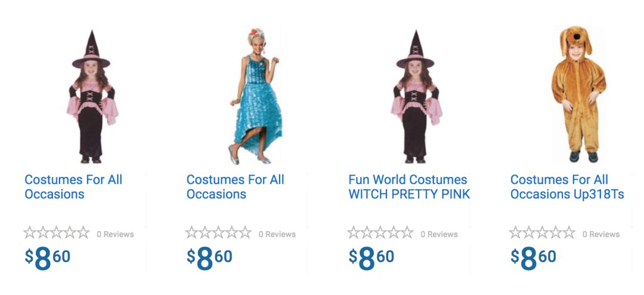This screenshot has width=644, height=295.
Task: View 0 Reviews for the dog costume
Action: (x=601, y=234)
